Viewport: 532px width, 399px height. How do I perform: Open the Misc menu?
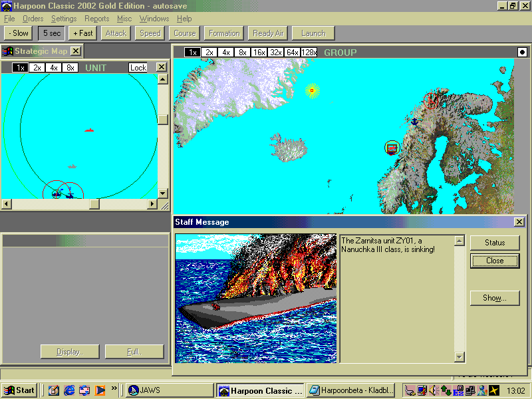(x=124, y=19)
